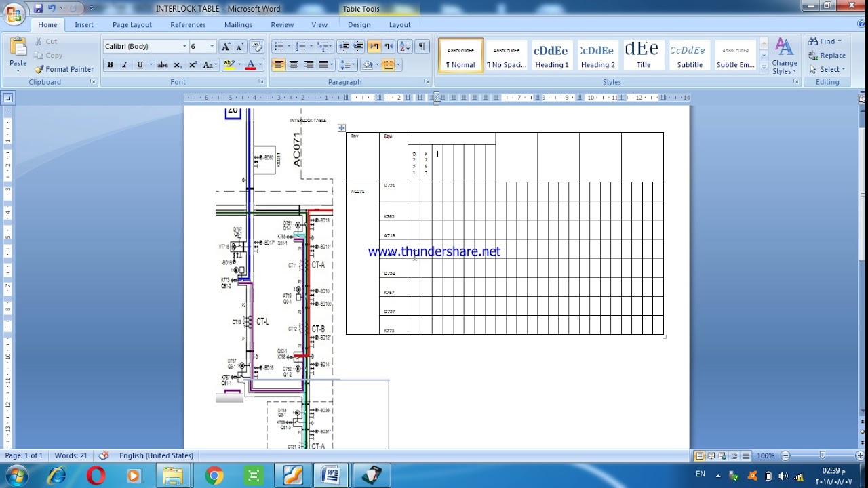
Task: Expand the Change Styles menu
Action: (x=785, y=56)
